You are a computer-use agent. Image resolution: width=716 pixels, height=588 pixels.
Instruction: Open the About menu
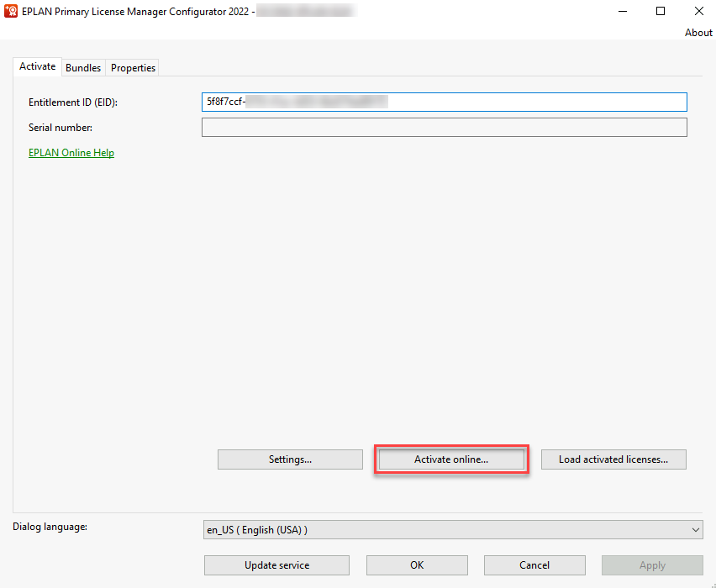pyautogui.click(x=698, y=33)
